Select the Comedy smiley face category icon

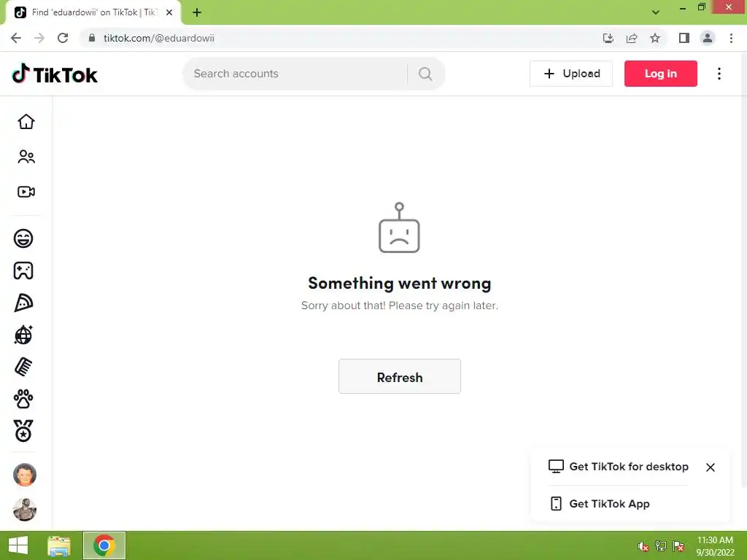point(23,238)
